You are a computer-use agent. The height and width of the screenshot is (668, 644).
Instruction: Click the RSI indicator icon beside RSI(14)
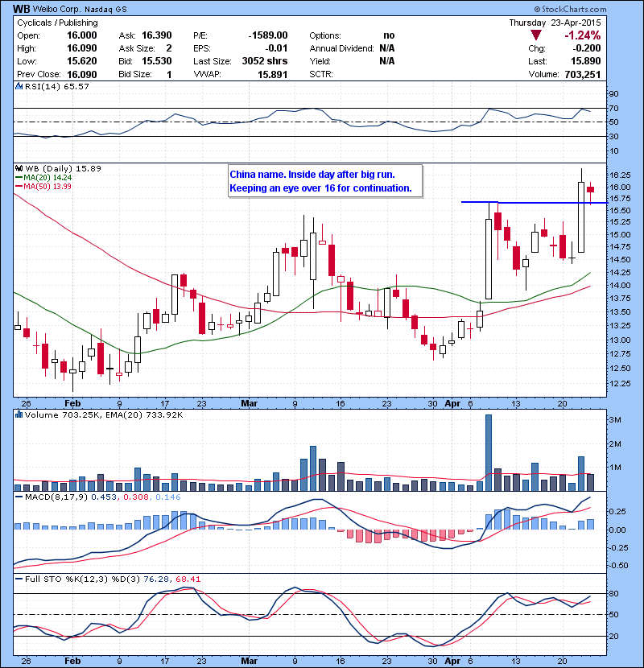19,86
